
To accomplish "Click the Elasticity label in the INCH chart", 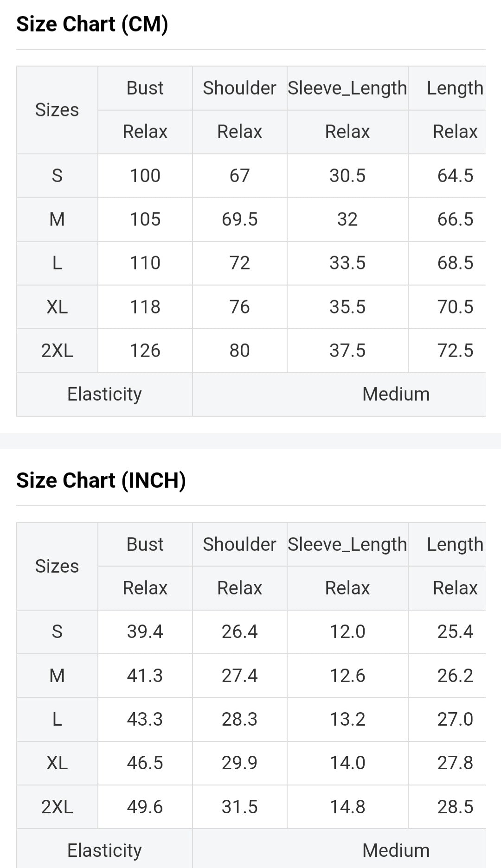I will coord(104,850).
